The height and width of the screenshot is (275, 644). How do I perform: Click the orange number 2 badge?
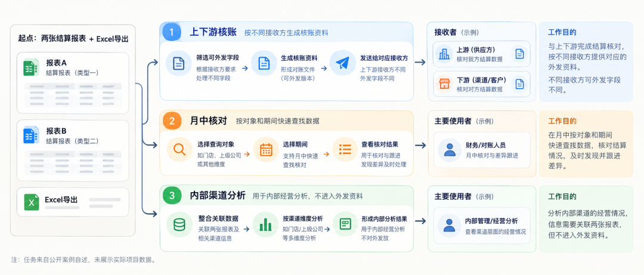pyautogui.click(x=172, y=121)
